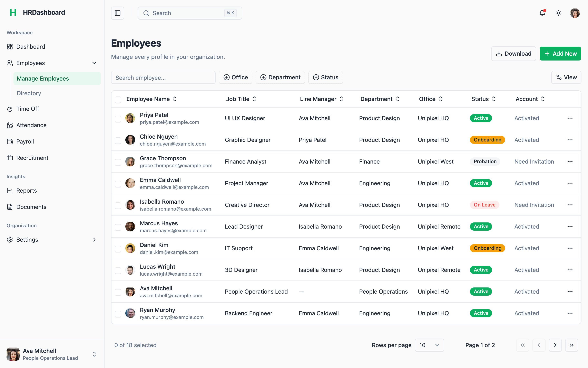Go to Directory in the sidebar
The image size is (588, 368).
(57, 93)
